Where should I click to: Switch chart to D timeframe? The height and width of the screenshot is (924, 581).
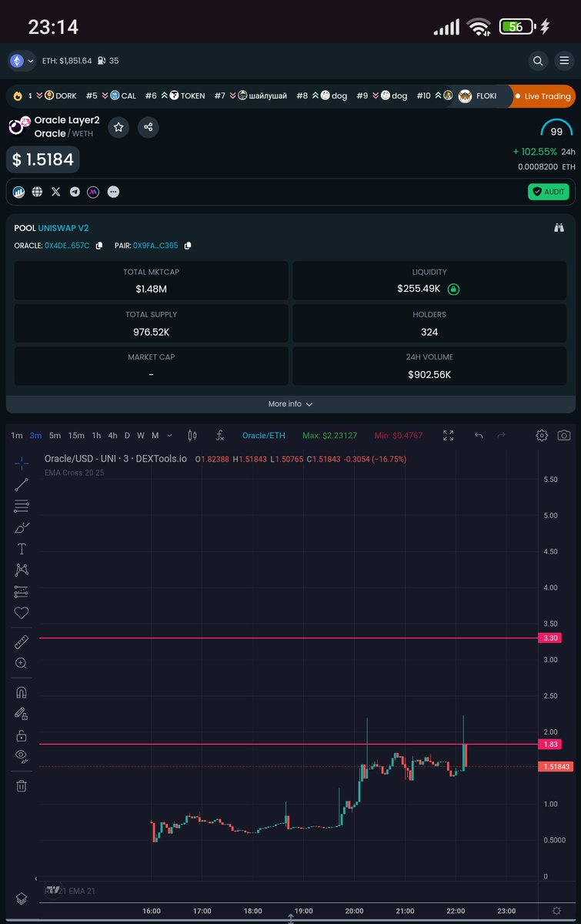click(127, 436)
